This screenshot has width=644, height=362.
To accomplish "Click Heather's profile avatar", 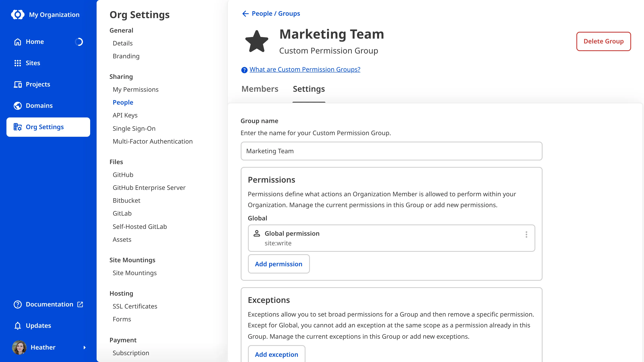I will [19, 347].
